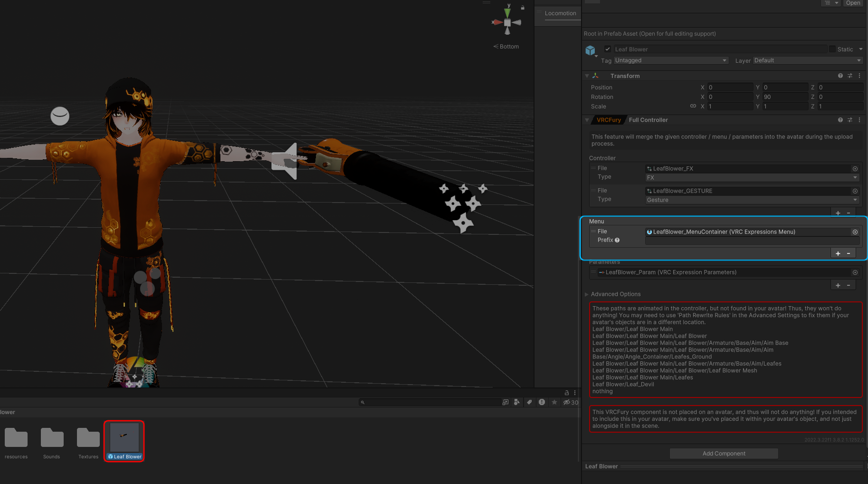The image size is (868, 484).
Task: Click object picker for LeafBlower_FX file
Action: pos(855,169)
